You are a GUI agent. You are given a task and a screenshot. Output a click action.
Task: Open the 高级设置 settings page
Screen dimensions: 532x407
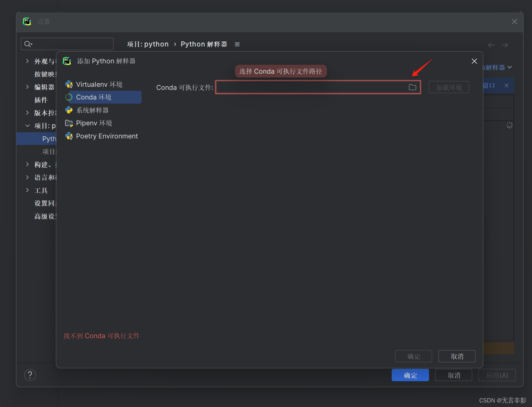click(x=45, y=216)
